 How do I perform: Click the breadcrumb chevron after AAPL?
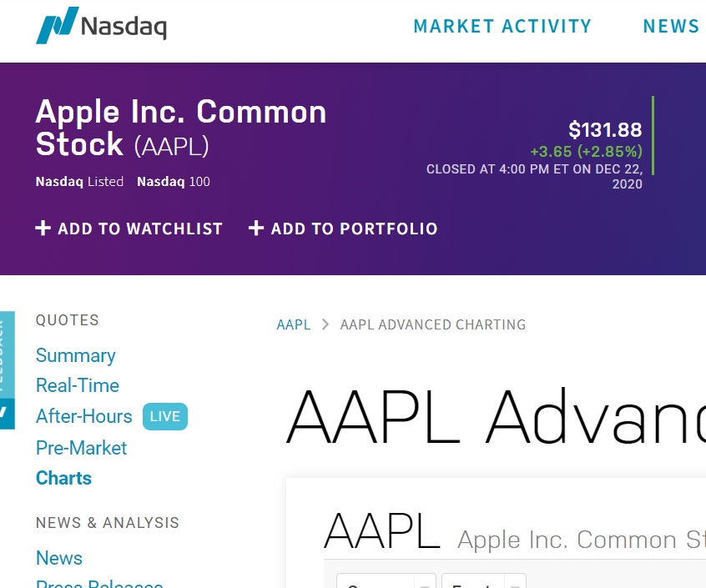tap(325, 324)
